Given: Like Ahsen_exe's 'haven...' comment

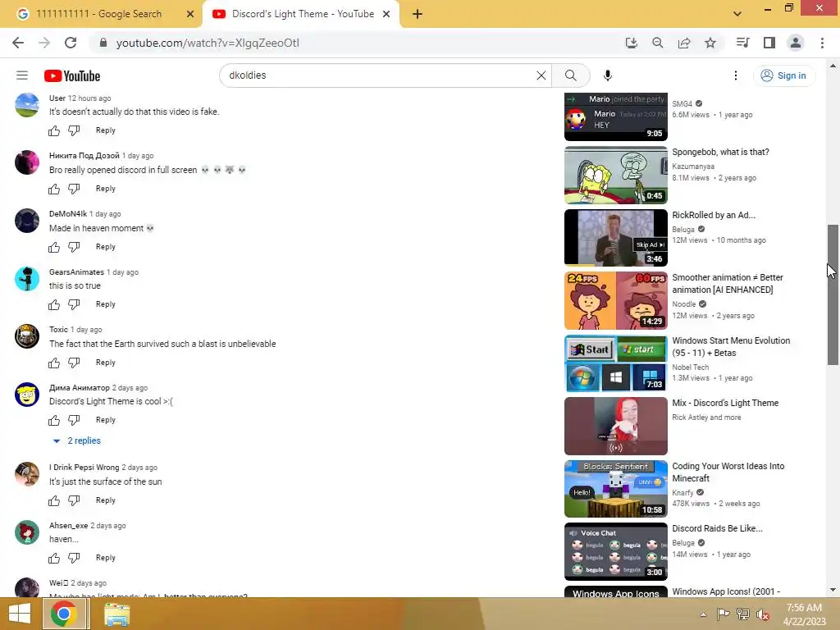Looking at the screenshot, I should click(54, 558).
